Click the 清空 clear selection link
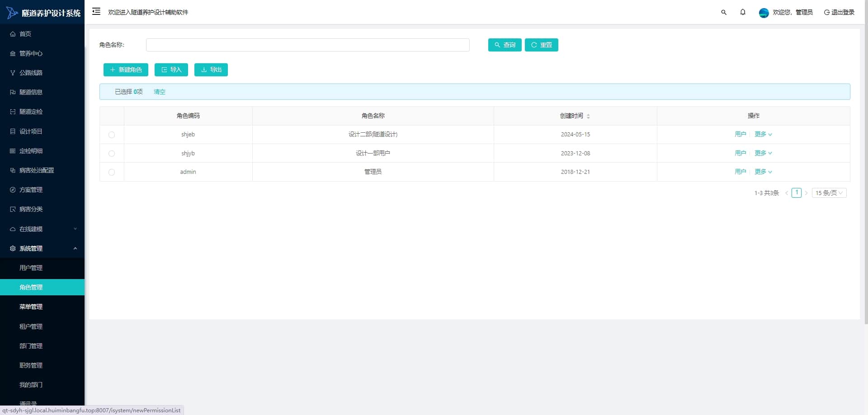Image resolution: width=868 pixels, height=415 pixels. click(160, 92)
